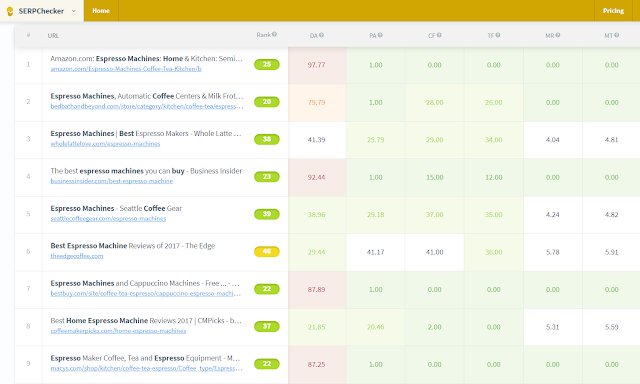The image size is (640, 384).
Task: Click rank badge 23 for Business Insider
Action: pyautogui.click(x=267, y=177)
